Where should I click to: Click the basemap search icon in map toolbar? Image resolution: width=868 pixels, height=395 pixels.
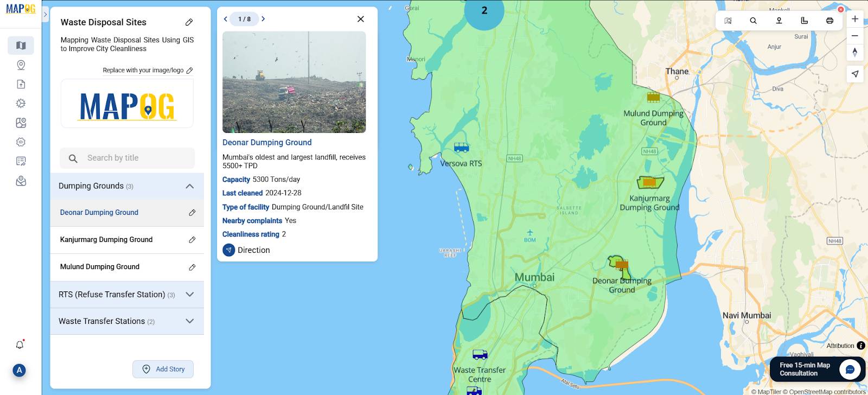(728, 21)
